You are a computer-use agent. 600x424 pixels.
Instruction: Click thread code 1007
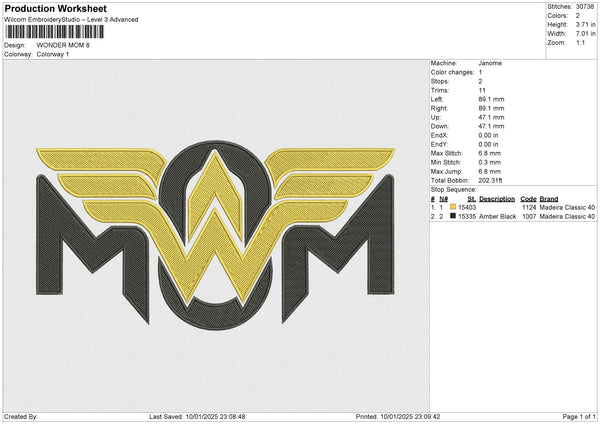click(x=529, y=217)
